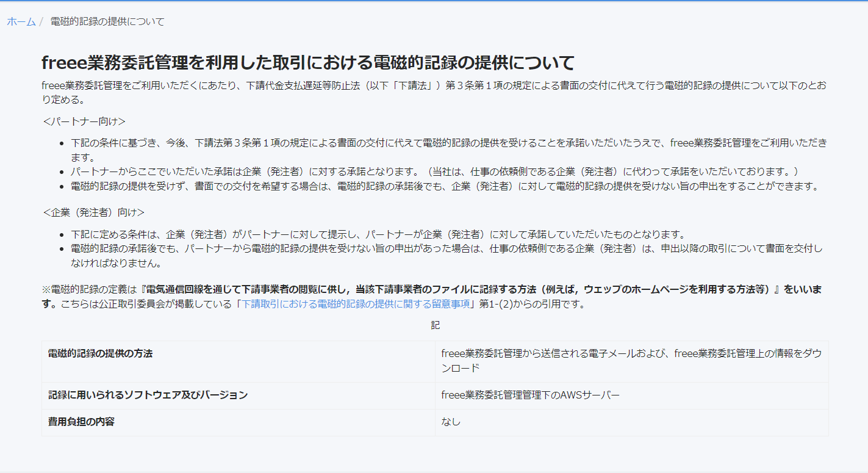Click the page heading about freee業務委託管理
This screenshot has width=868, height=473.
[308, 62]
